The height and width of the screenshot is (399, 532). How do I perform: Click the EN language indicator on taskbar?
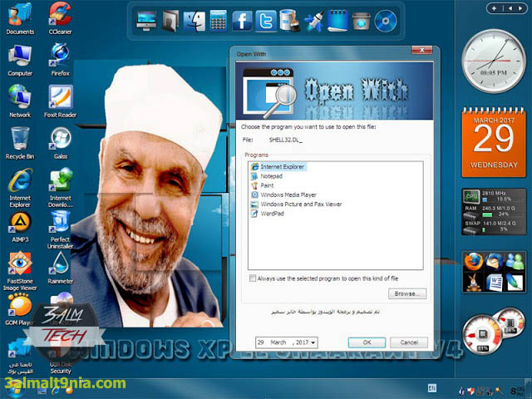point(432,388)
